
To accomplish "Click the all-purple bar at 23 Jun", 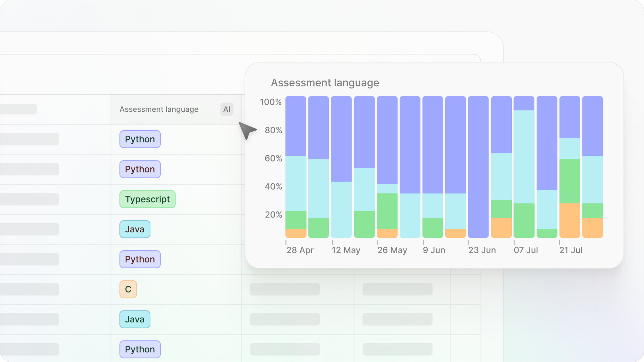I will click(478, 167).
